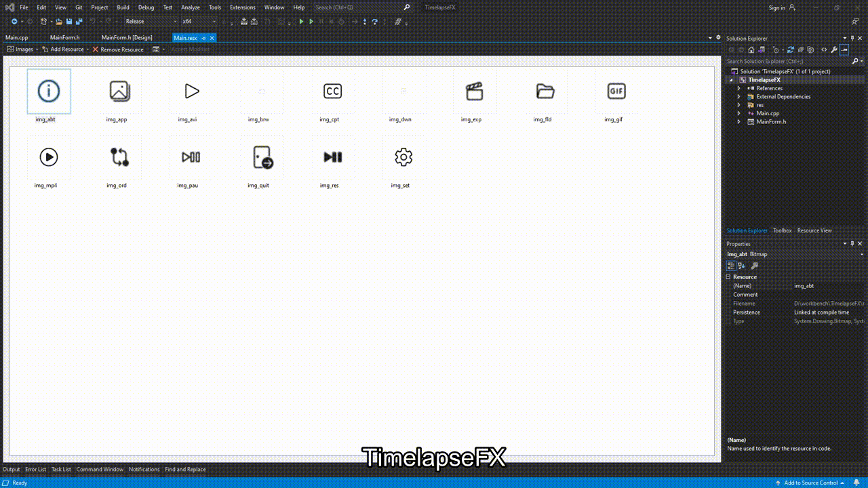Click Start Without Debugging outlined play icon
The height and width of the screenshot is (488, 868).
point(311,21)
